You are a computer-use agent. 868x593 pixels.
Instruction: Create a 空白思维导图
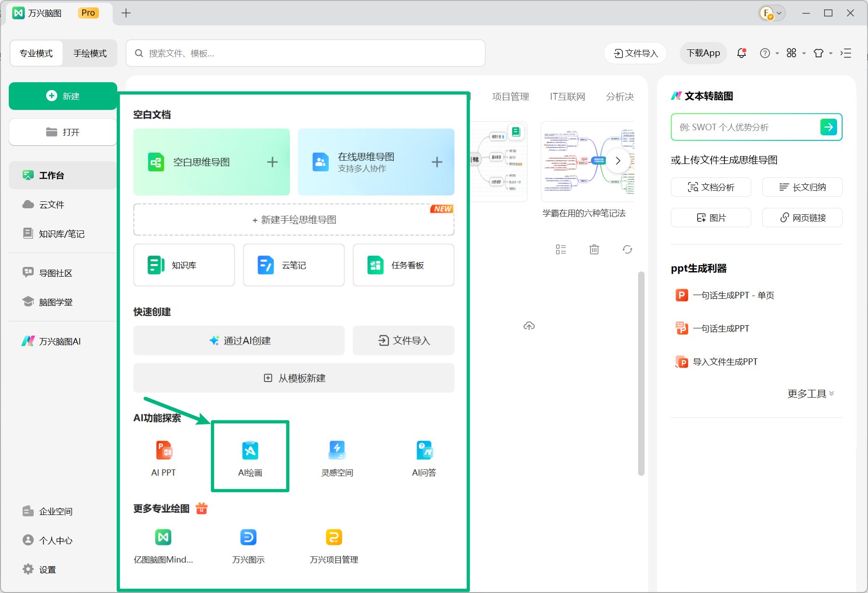pos(211,162)
